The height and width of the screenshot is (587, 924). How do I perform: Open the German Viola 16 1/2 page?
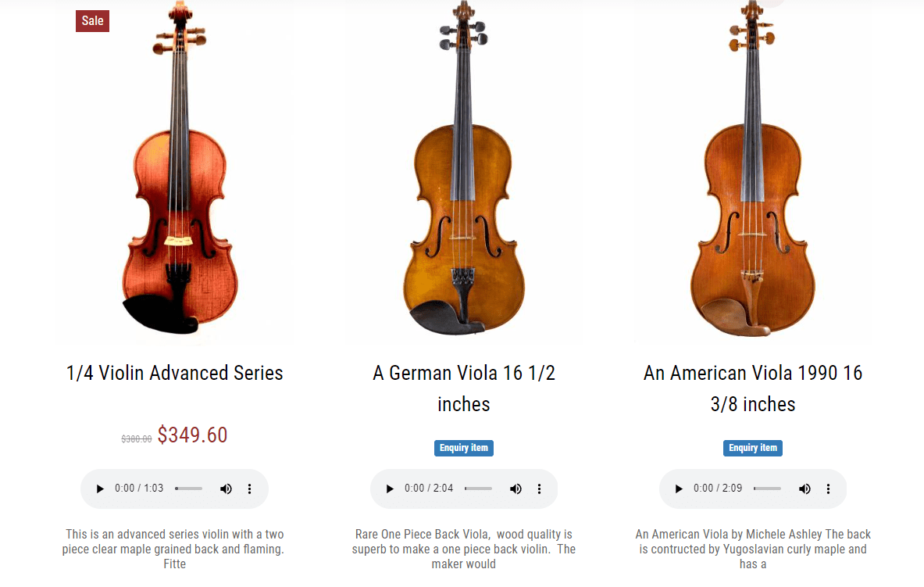(463, 388)
